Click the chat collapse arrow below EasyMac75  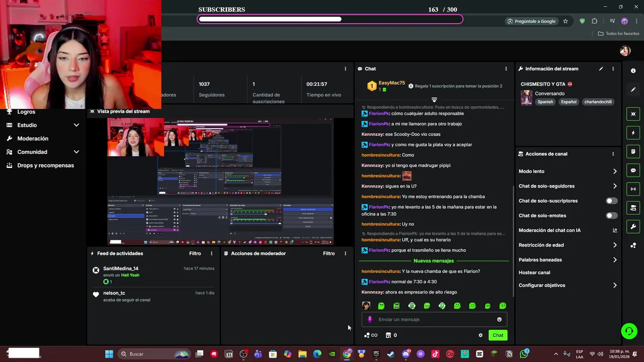click(434, 100)
